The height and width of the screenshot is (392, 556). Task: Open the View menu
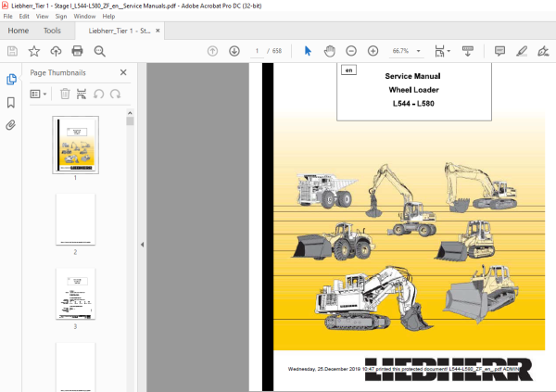point(43,17)
